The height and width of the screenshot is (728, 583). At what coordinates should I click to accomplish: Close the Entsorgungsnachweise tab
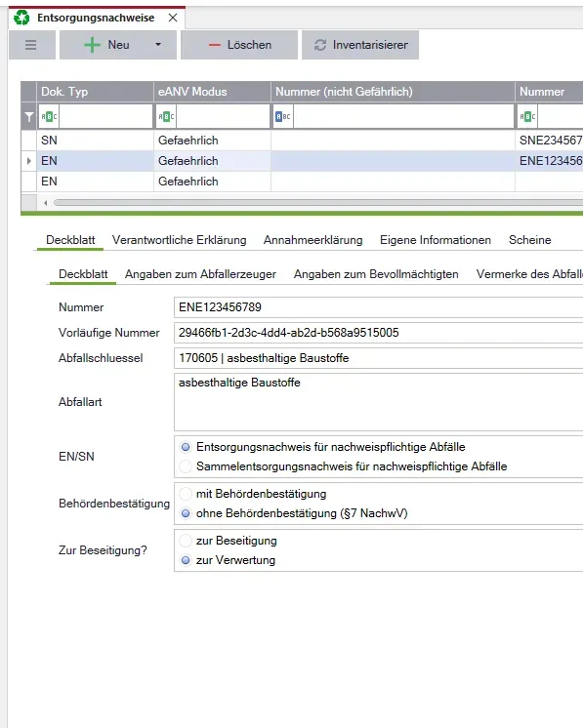click(x=173, y=18)
